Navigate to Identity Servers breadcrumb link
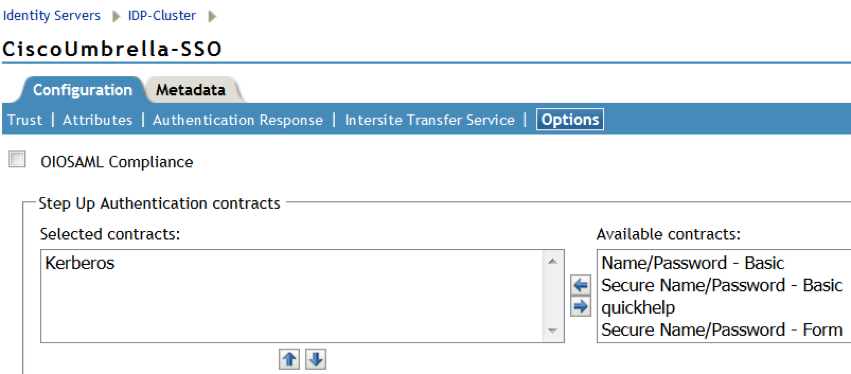Image resolution: width=851 pixels, height=374 pixels. (x=52, y=16)
